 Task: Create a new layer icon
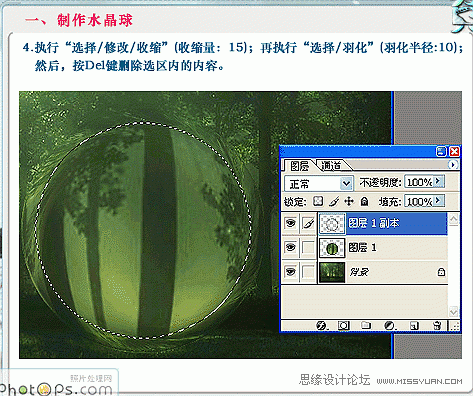414,325
